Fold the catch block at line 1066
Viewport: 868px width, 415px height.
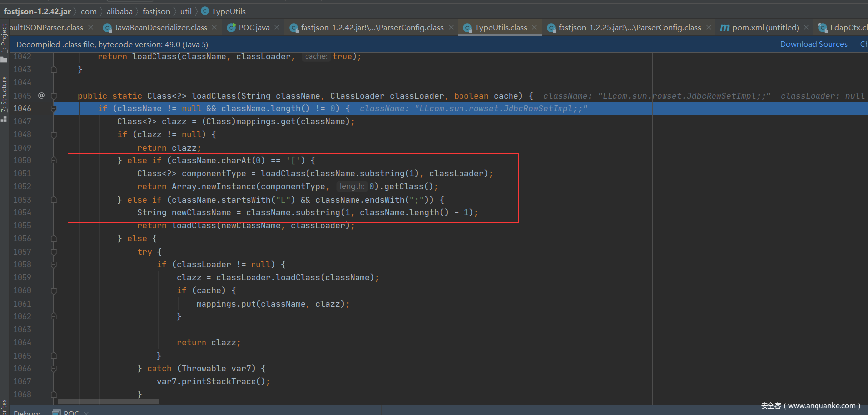click(54, 368)
